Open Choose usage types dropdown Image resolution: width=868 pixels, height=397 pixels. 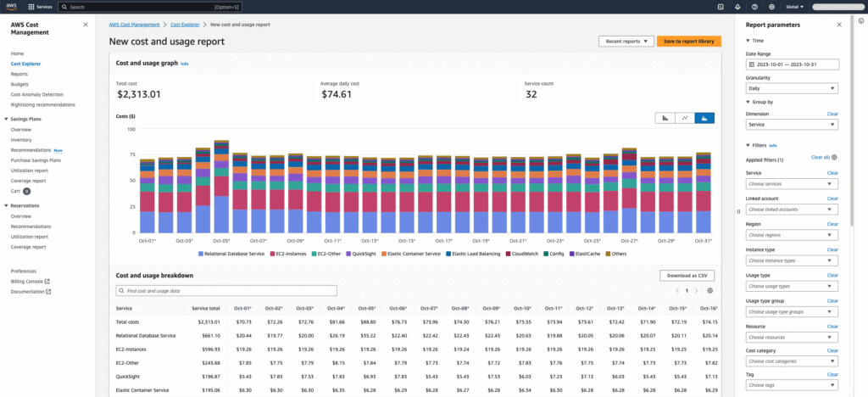(x=792, y=286)
